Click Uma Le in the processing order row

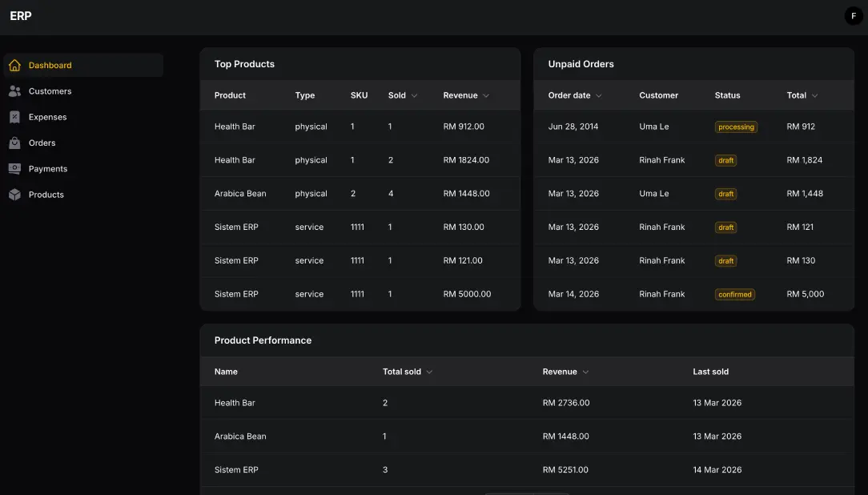653,127
